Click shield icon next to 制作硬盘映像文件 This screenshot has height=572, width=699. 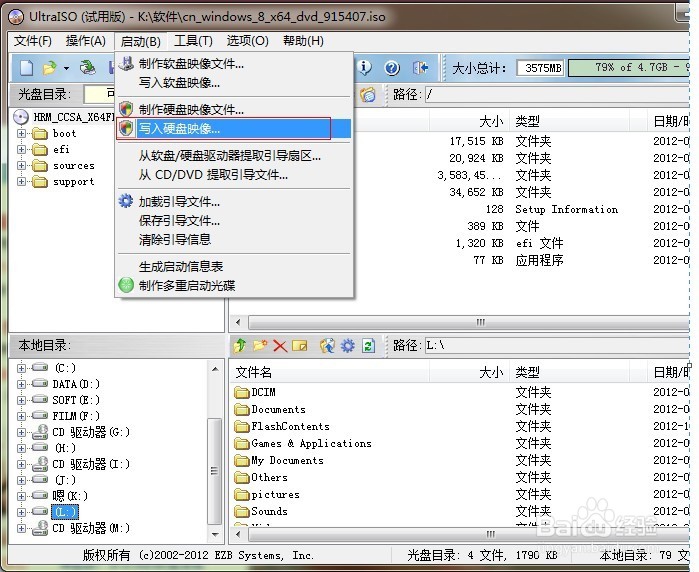[127, 109]
